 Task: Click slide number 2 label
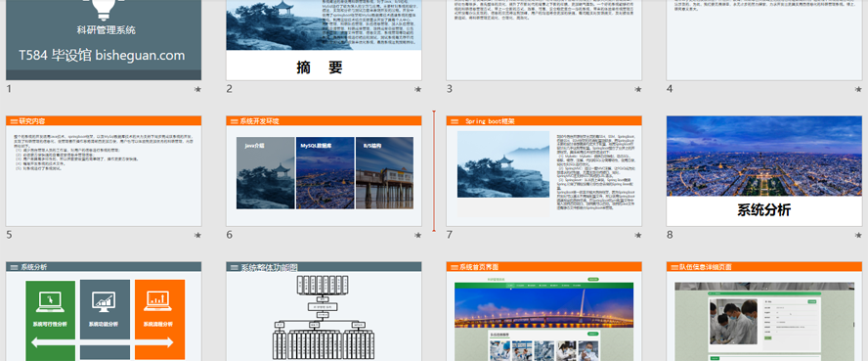[229, 89]
